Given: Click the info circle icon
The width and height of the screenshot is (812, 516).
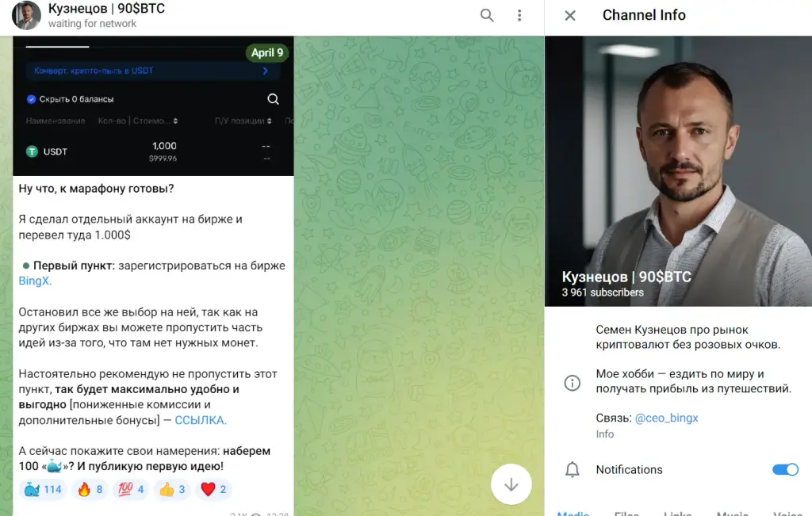Looking at the screenshot, I should click(573, 383).
